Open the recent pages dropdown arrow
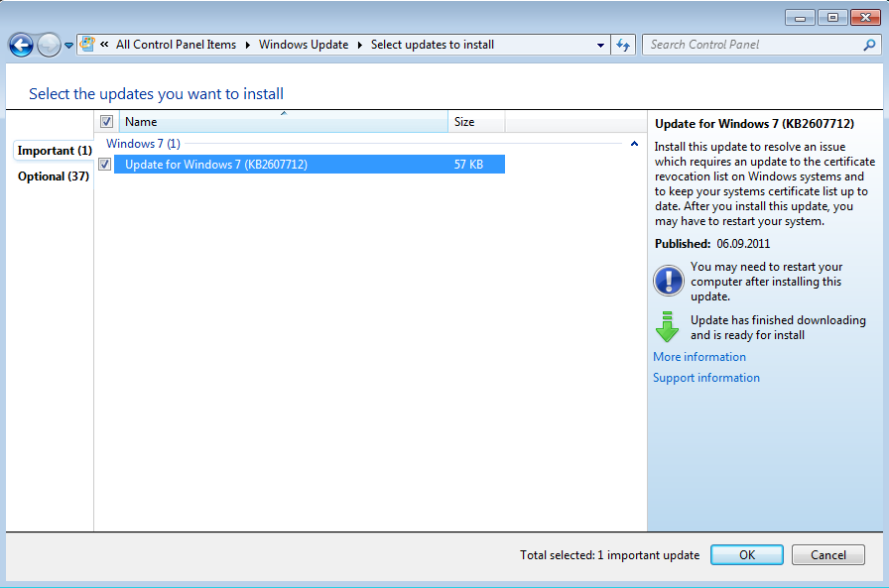Screen dimensions: 889x588 (x=68, y=46)
